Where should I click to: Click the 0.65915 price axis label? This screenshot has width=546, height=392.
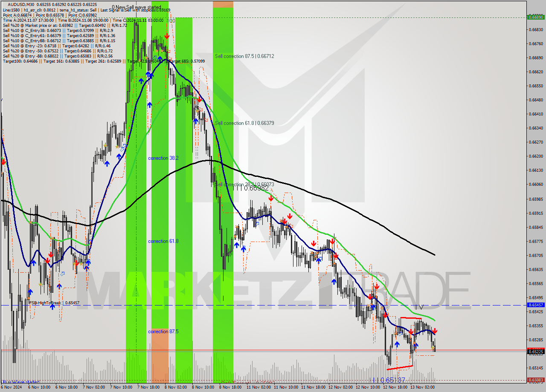pyautogui.click(x=536, y=213)
